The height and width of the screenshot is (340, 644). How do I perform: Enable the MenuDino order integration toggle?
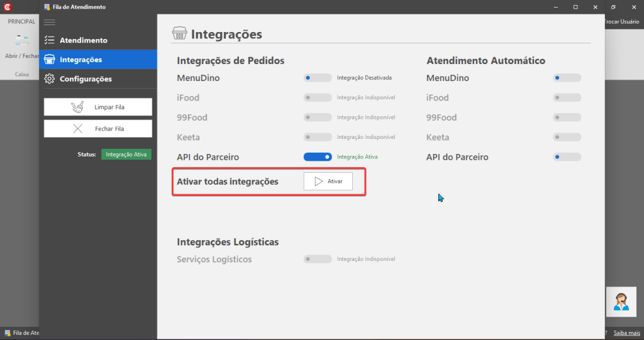[x=318, y=77]
